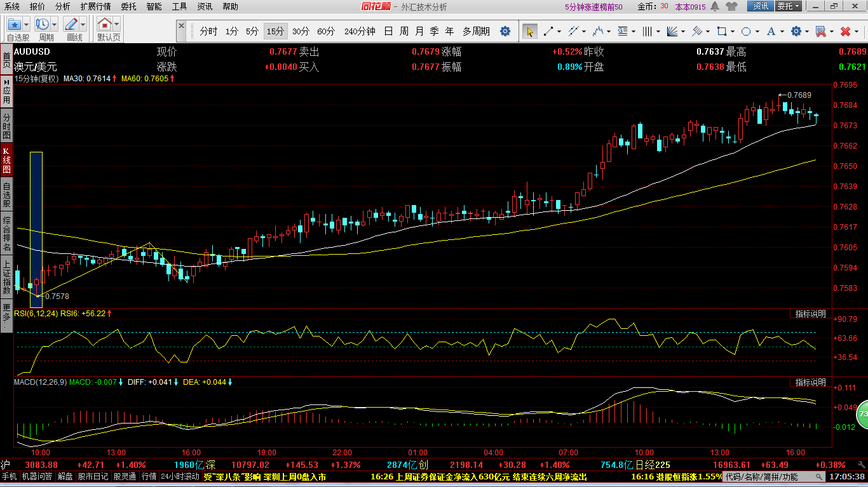Expand the 画线 dropdown arrow
This screenshot has width=868, height=487.
point(84,25)
